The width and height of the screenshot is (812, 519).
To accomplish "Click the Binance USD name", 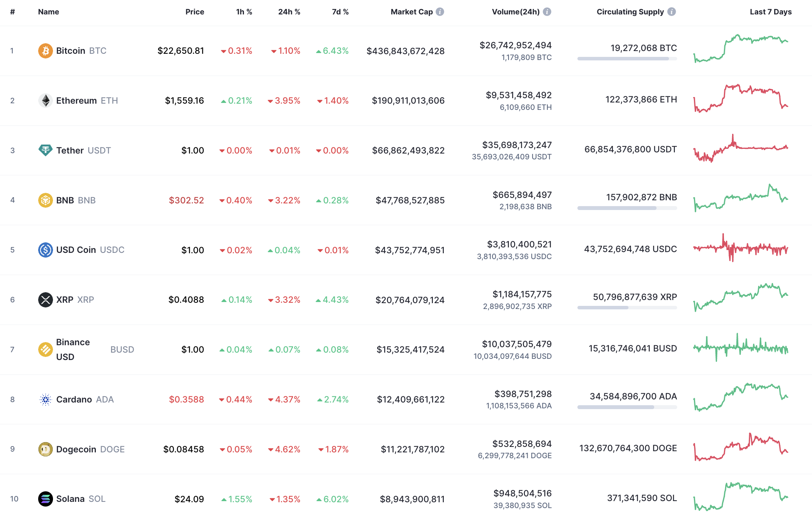I will click(73, 349).
